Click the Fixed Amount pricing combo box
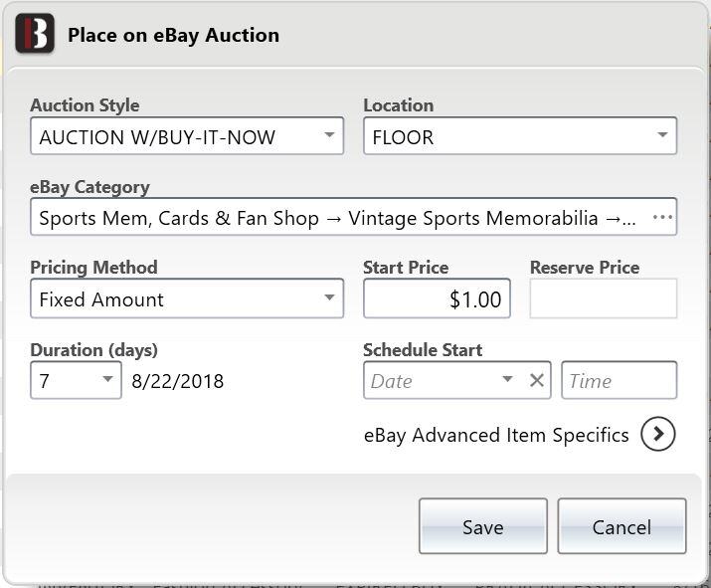The height and width of the screenshot is (588, 711). click(x=187, y=298)
